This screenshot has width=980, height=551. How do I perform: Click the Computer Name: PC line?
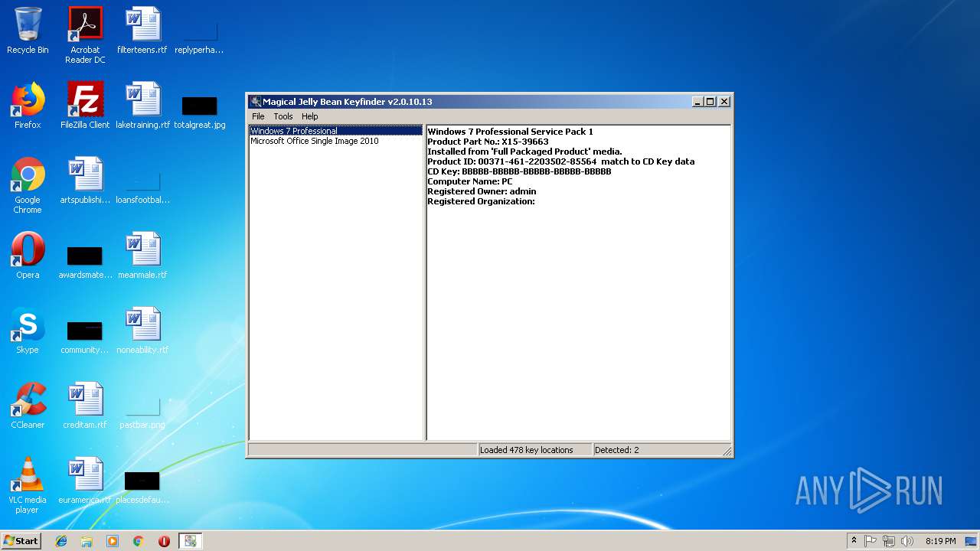click(469, 181)
